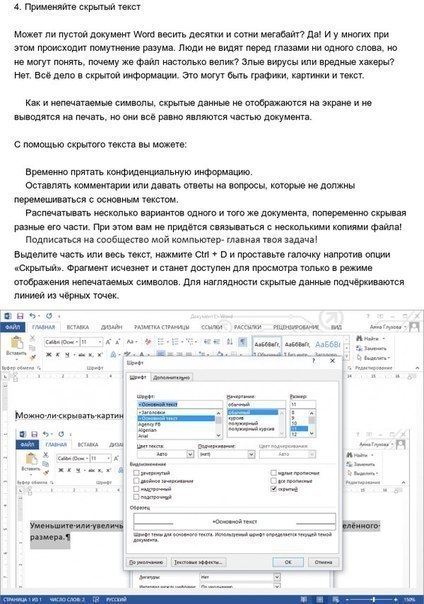Check the подстрочный subscript checkbox
This screenshot has height=604, width=424.
coord(136,497)
